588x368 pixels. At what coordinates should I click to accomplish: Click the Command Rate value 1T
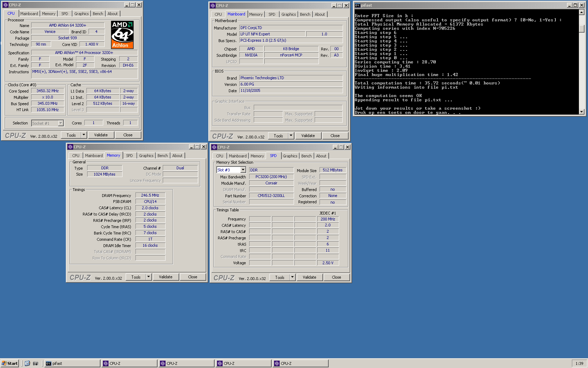point(150,239)
